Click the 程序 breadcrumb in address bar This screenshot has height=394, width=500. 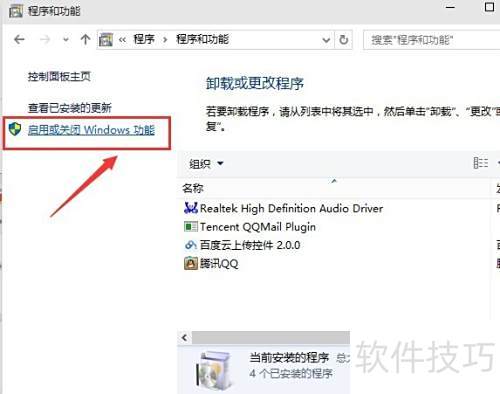tap(144, 39)
